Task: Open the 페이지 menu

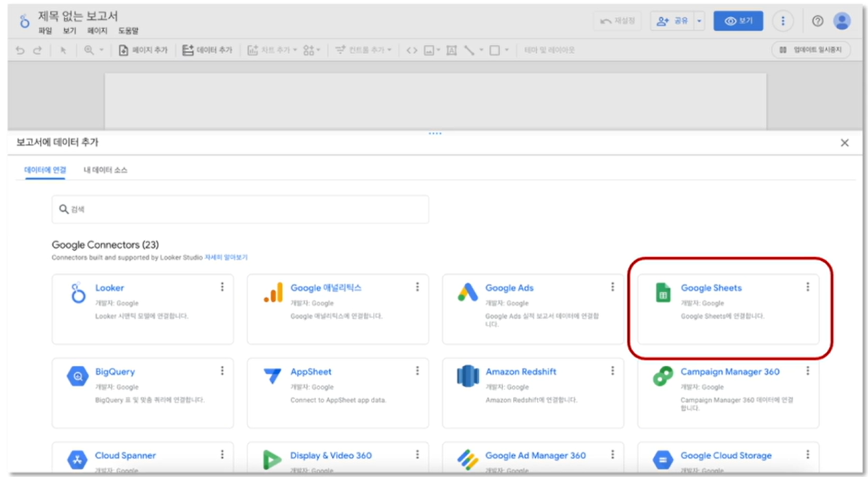Action: click(97, 31)
